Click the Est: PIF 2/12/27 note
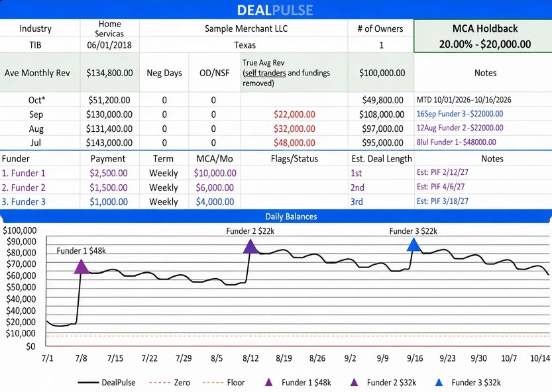Image resolution: width=552 pixels, height=392 pixels. click(x=443, y=172)
